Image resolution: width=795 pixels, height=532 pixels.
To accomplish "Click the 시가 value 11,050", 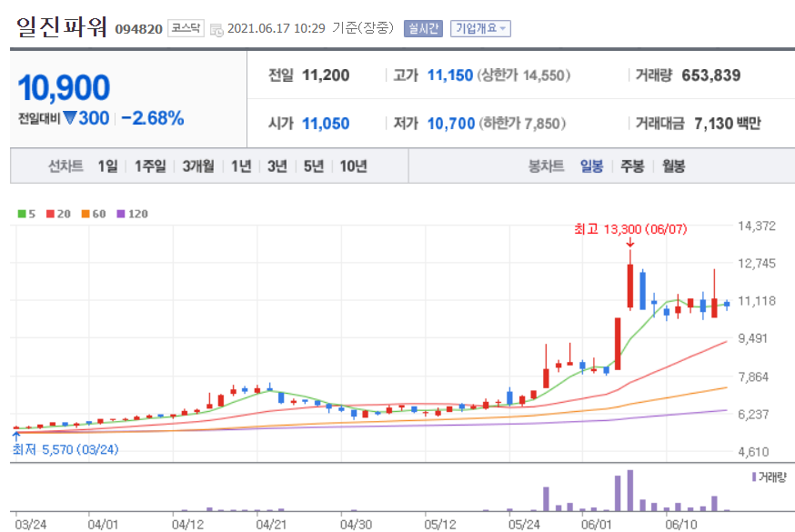I will (326, 124).
